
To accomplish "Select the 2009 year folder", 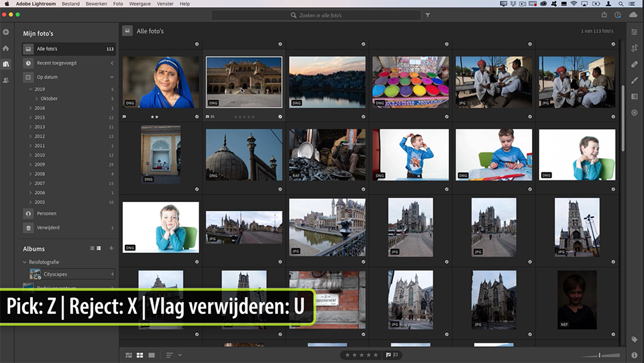I will [40, 164].
